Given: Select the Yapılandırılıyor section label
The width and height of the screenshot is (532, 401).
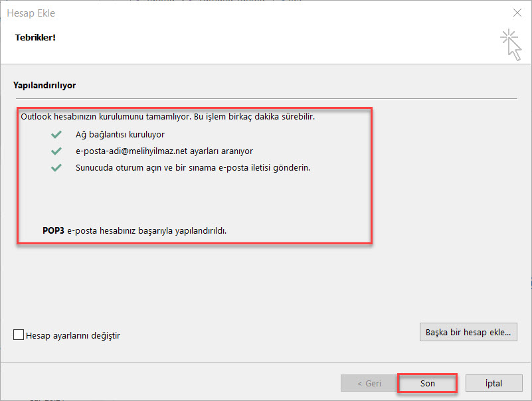Looking at the screenshot, I should coord(44,86).
